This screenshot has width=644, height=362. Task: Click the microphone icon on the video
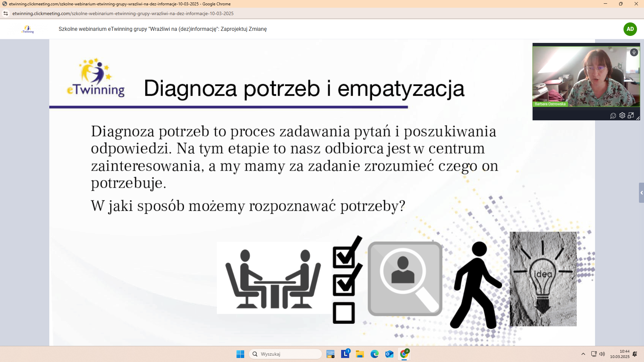(x=634, y=52)
